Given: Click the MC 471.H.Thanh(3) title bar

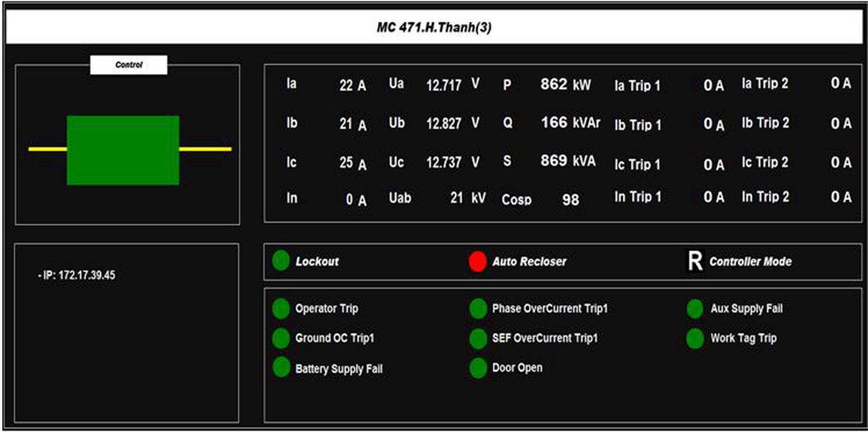Looking at the screenshot, I should point(434,27).
